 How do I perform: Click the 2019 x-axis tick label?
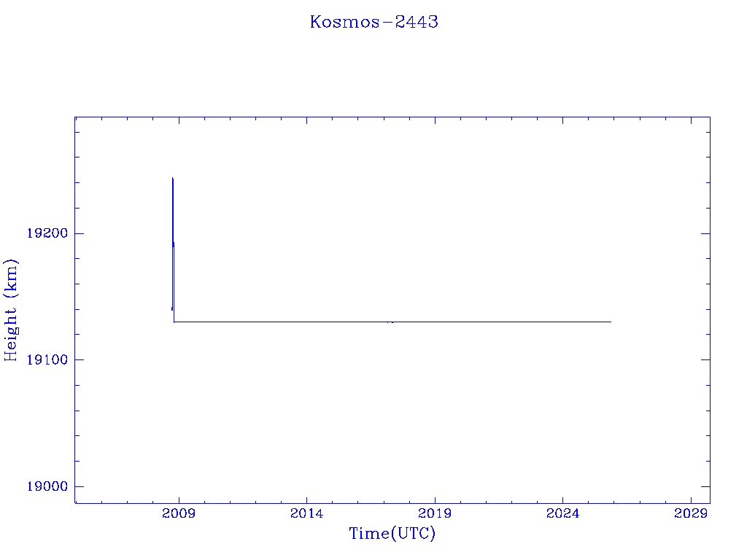[435, 514]
